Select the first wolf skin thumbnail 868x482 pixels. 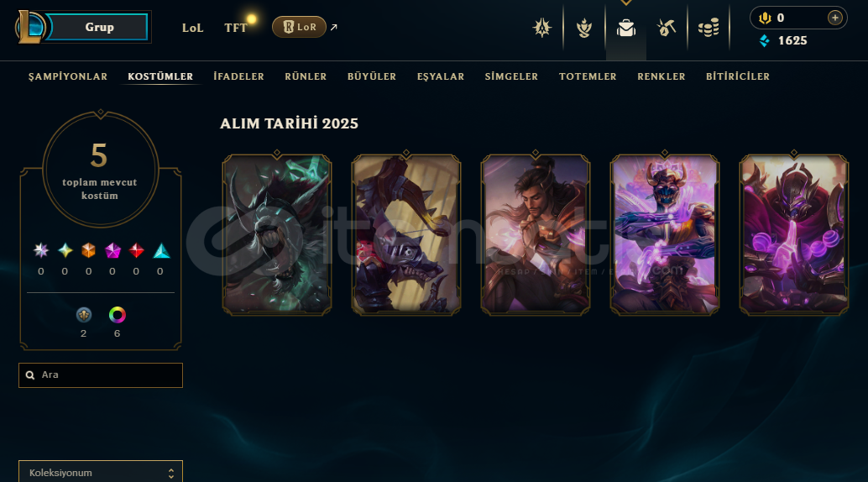click(277, 234)
